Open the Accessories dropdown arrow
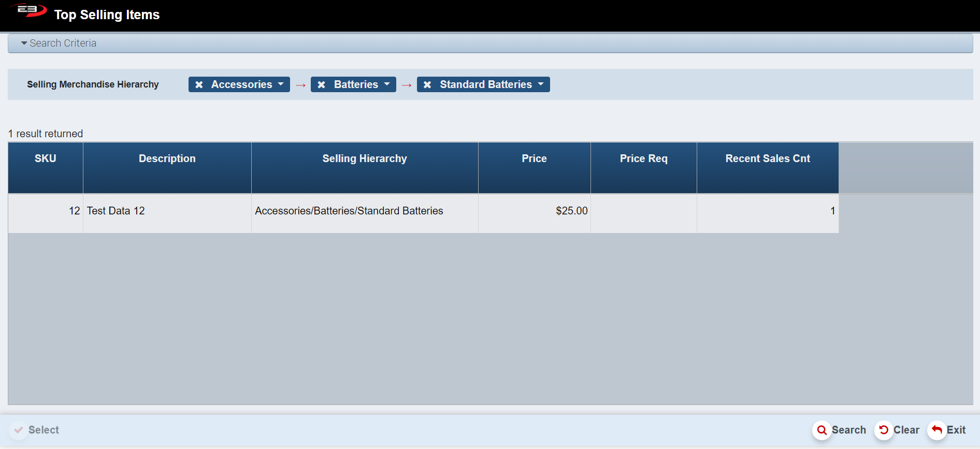The height and width of the screenshot is (449, 980). (281, 84)
